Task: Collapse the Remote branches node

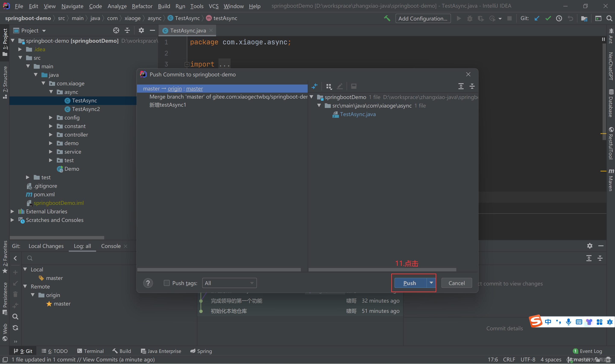Action: pyautogui.click(x=25, y=287)
